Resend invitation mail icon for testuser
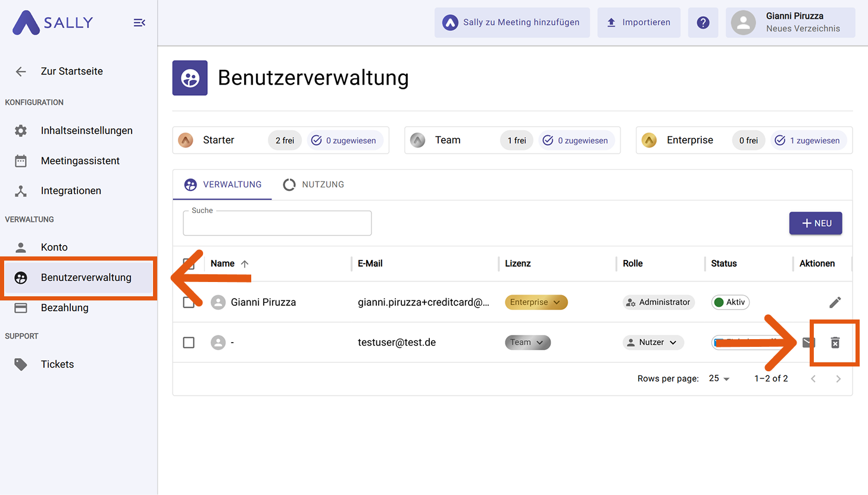The height and width of the screenshot is (495, 868). pyautogui.click(x=808, y=343)
